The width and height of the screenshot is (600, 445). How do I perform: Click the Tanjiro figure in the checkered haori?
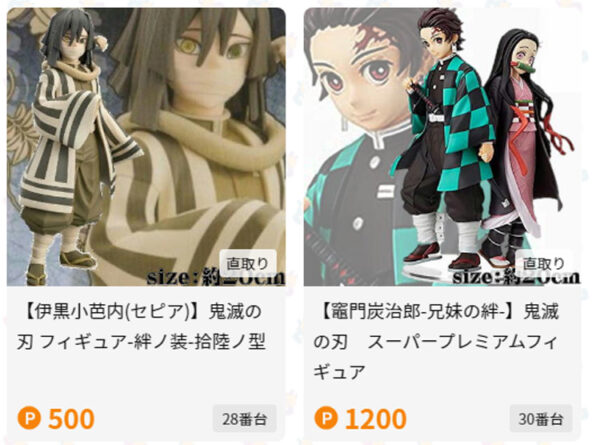(x=446, y=140)
